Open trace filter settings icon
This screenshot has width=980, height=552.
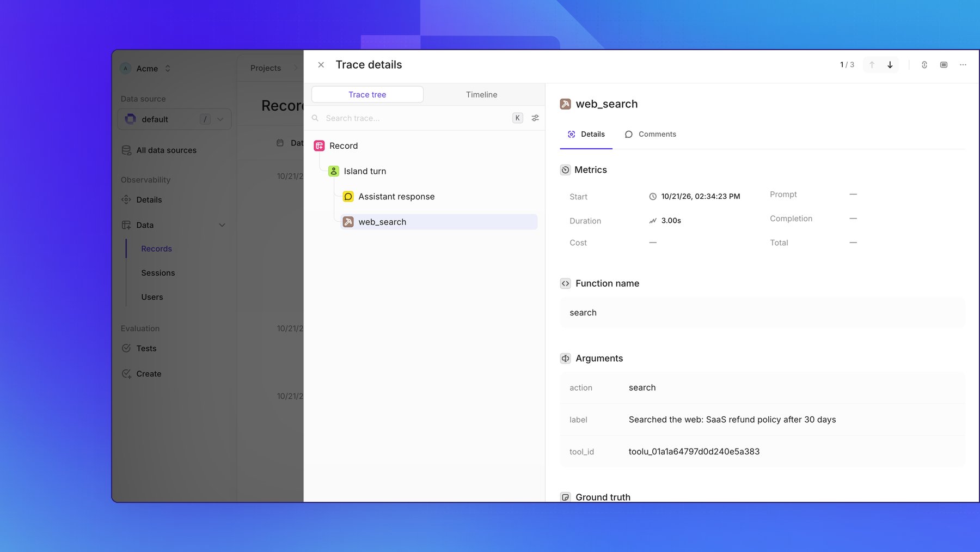(x=535, y=118)
